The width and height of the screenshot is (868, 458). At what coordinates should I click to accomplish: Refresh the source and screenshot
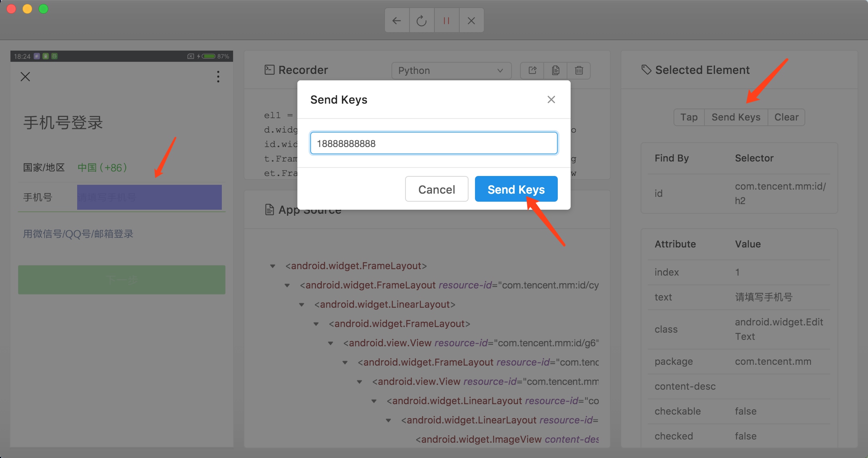click(x=422, y=20)
